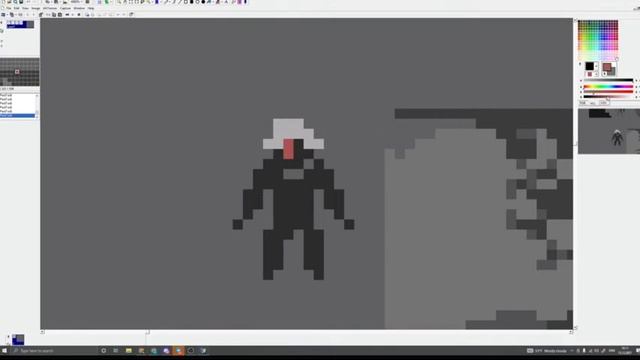Open the Image menu
Screen dimensions: 640x360
(x=36, y=8)
